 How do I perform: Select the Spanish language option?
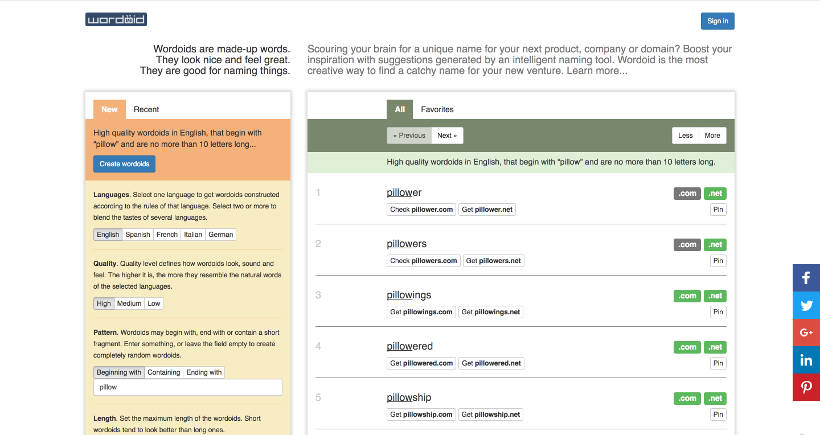coord(138,234)
